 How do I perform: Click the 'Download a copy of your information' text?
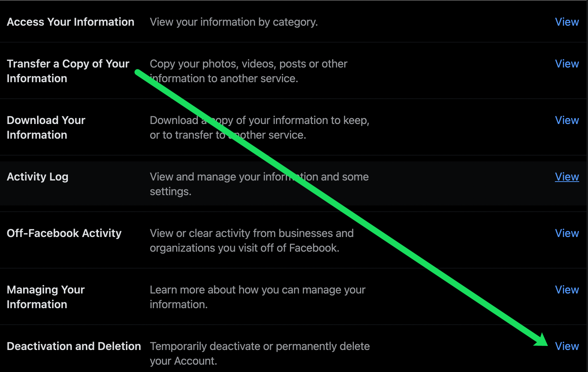click(259, 128)
